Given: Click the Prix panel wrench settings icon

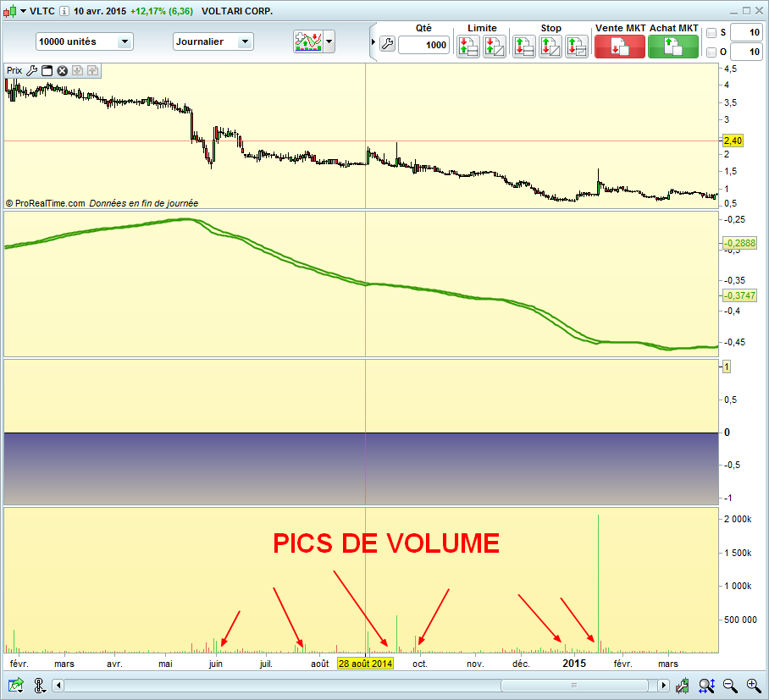Looking at the screenshot, I should (x=32, y=71).
